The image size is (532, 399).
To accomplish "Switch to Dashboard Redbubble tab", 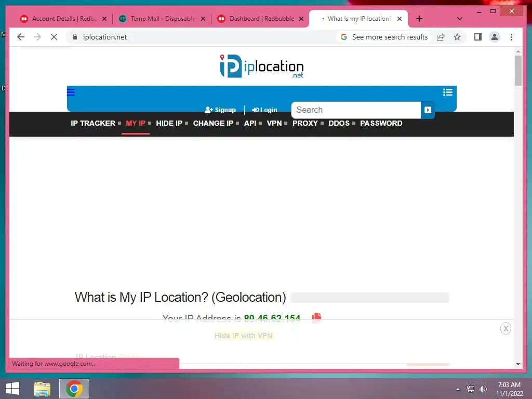I will click(x=261, y=19).
